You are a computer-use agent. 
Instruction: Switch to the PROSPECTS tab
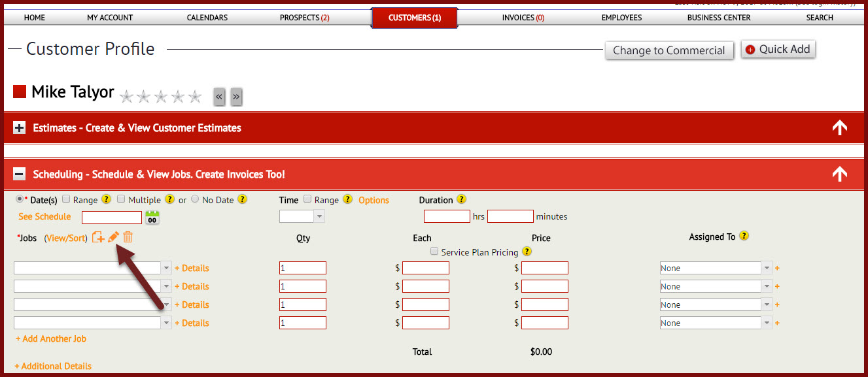(x=304, y=18)
